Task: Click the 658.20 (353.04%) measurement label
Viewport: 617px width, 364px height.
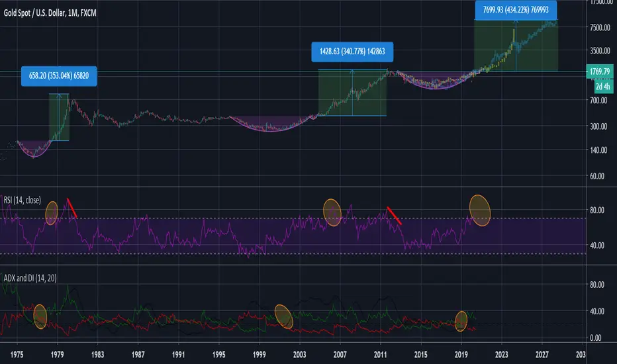Action: [x=59, y=75]
